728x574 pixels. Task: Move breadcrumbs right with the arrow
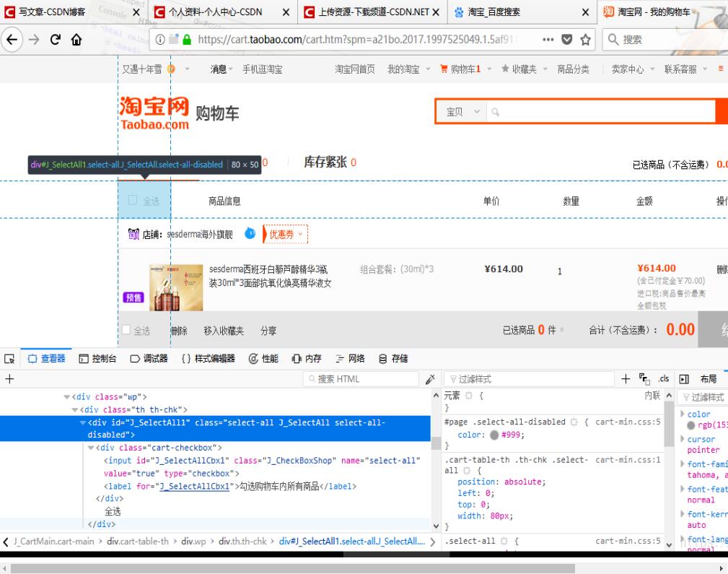point(433,542)
